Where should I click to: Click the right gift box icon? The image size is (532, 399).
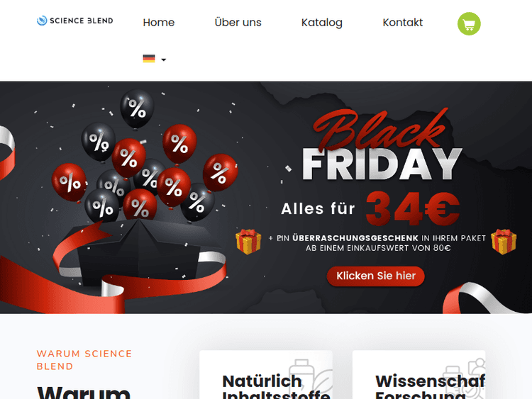click(504, 242)
